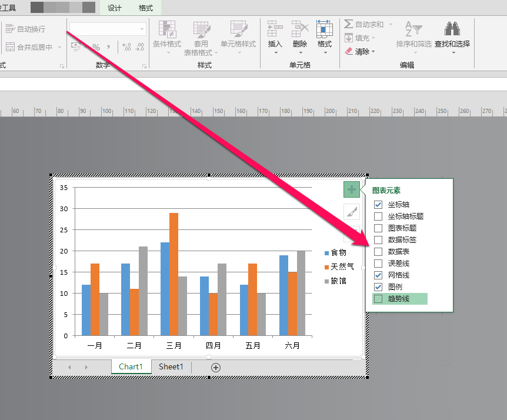507x420 pixels.
Task: Select the Sheet1 sheet tab
Action: coord(171,366)
